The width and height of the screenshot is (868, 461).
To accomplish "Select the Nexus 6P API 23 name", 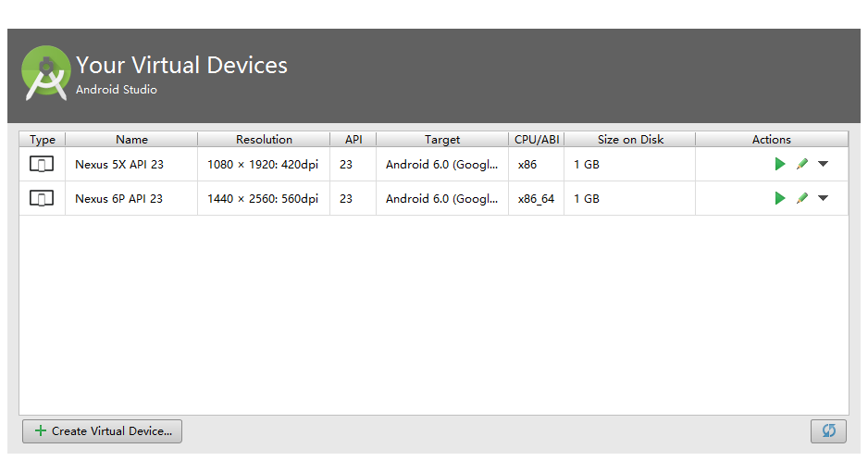I will 119,199.
